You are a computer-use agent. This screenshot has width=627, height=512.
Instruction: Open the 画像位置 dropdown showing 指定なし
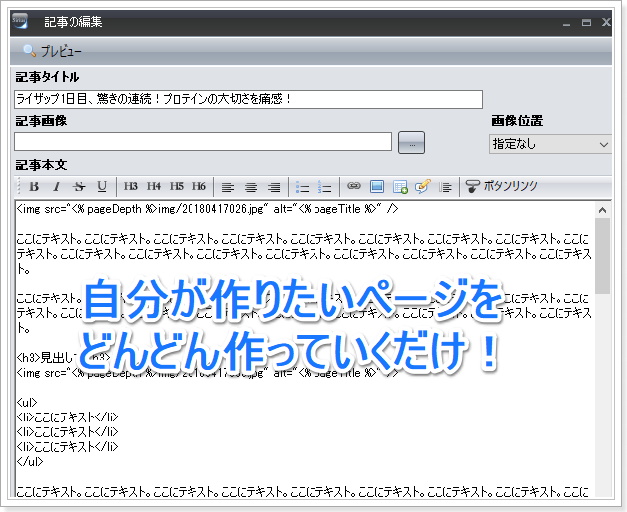(x=550, y=144)
